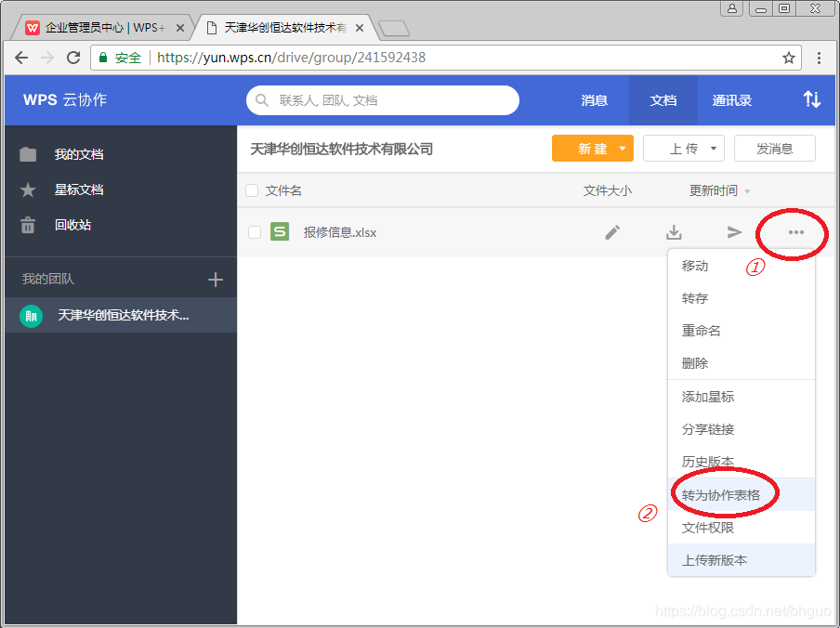This screenshot has width=840, height=628.
Task: Bookmark the page with the star icon
Action: tap(789, 58)
